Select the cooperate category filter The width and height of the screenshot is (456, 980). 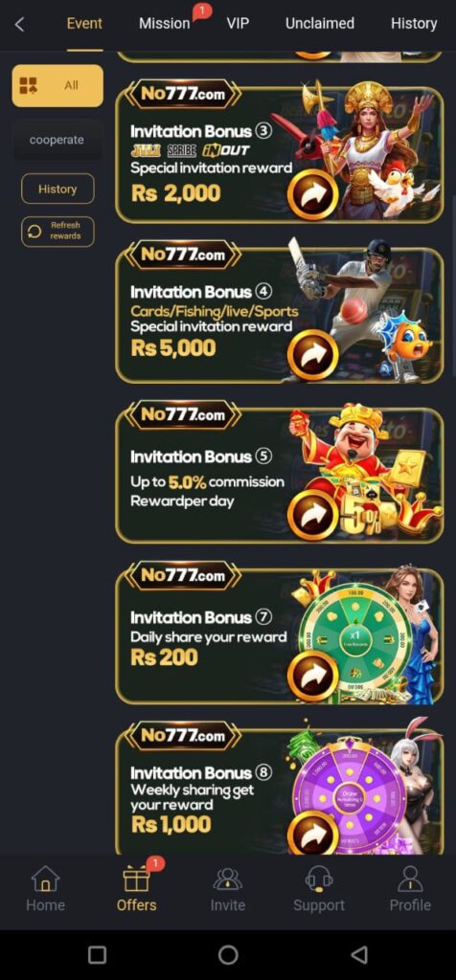click(x=57, y=140)
